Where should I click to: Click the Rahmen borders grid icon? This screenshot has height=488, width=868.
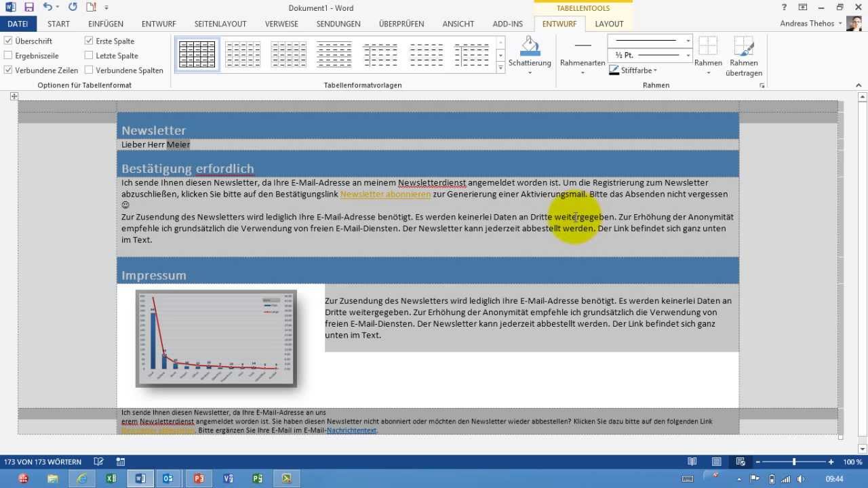708,46
